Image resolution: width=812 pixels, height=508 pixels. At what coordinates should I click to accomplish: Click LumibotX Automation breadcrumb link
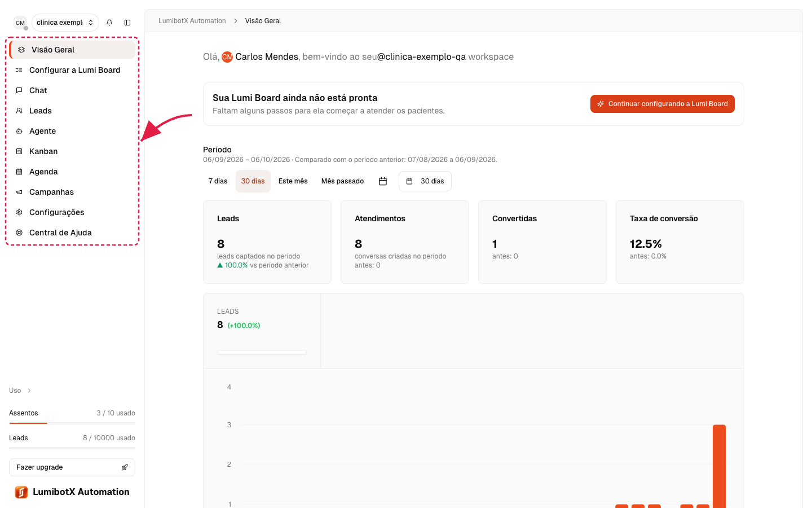click(192, 21)
